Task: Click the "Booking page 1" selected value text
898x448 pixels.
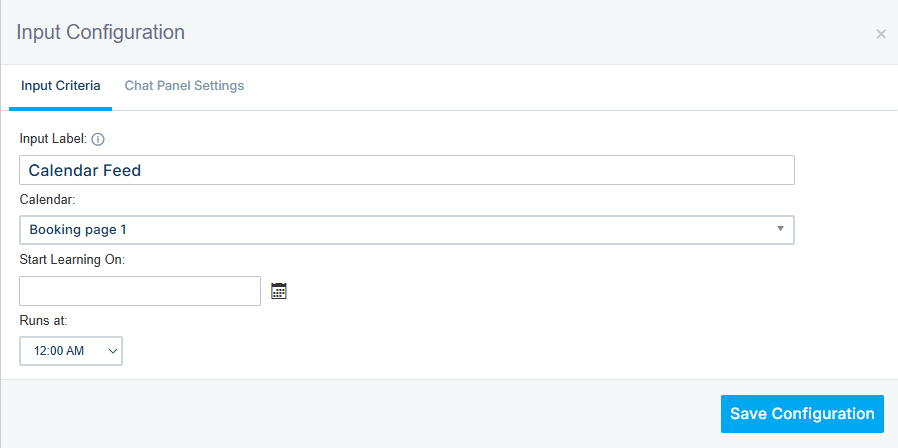Action: click(78, 230)
